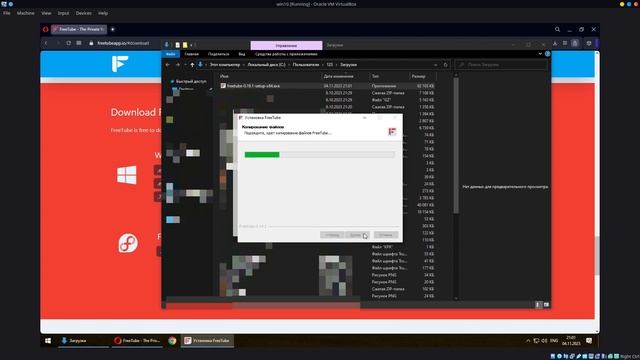Click Локальный диск (C:) breadcrumb
The image size is (640, 360).
(x=266, y=65)
